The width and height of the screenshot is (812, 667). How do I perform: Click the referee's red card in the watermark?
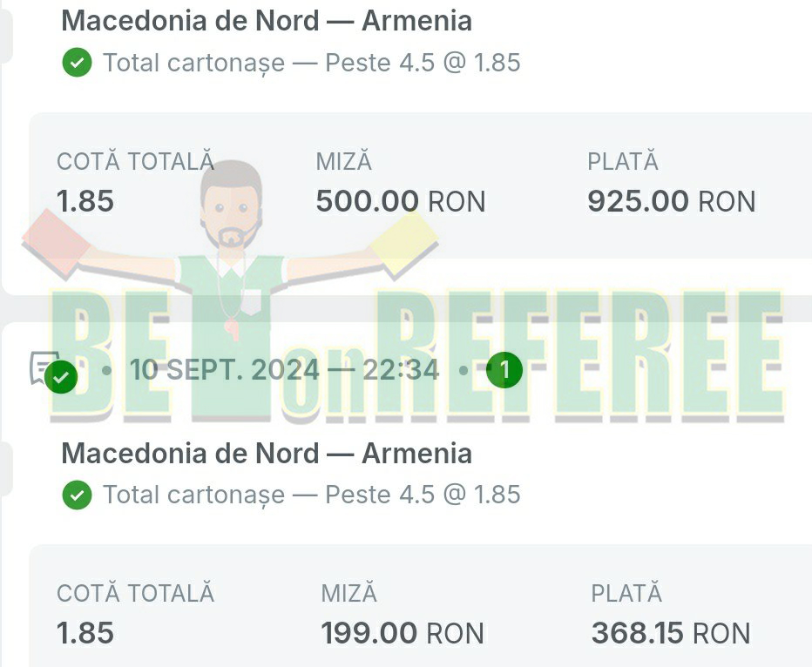(55, 239)
